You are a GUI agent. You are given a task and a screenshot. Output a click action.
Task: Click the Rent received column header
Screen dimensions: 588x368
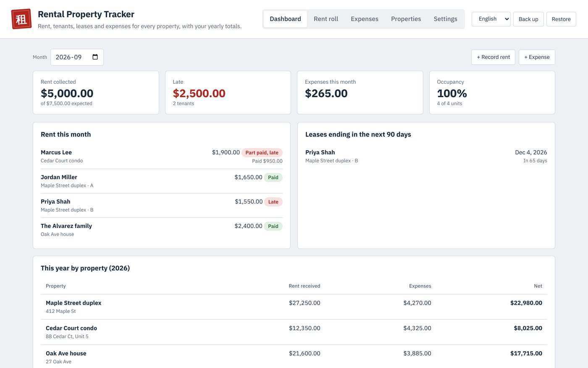[x=304, y=286]
